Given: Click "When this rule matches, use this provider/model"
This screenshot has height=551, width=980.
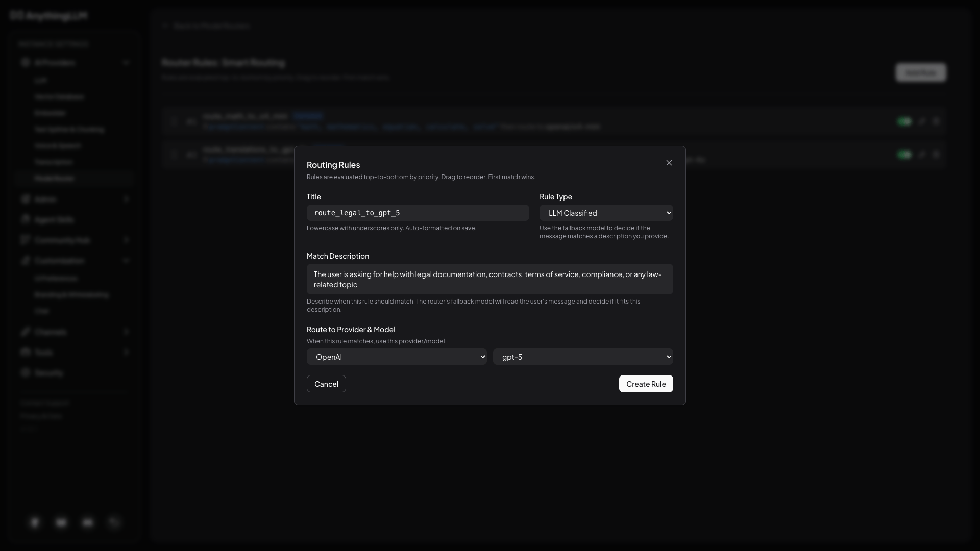Looking at the screenshot, I should point(376,341).
